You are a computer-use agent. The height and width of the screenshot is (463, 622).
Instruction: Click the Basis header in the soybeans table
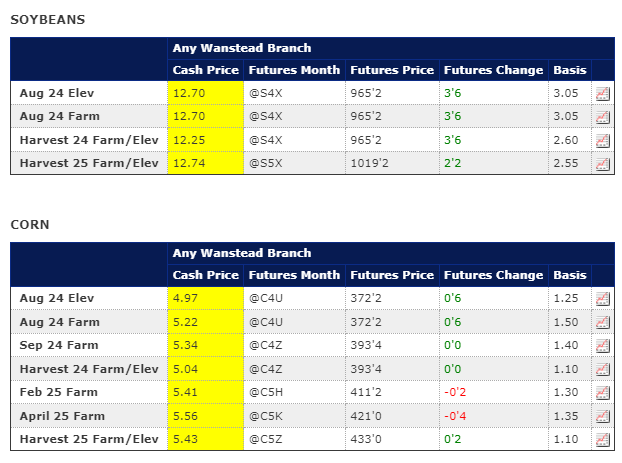point(569,70)
